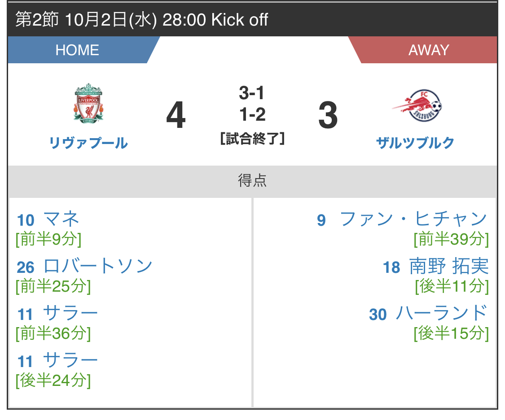Screen dimensions: 505x420
Task: Open ハーランド player link
Action: [442, 314]
